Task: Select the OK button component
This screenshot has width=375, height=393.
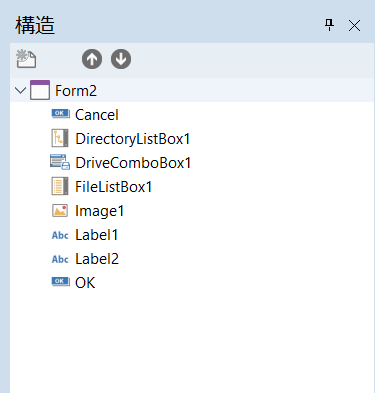Action: click(85, 283)
